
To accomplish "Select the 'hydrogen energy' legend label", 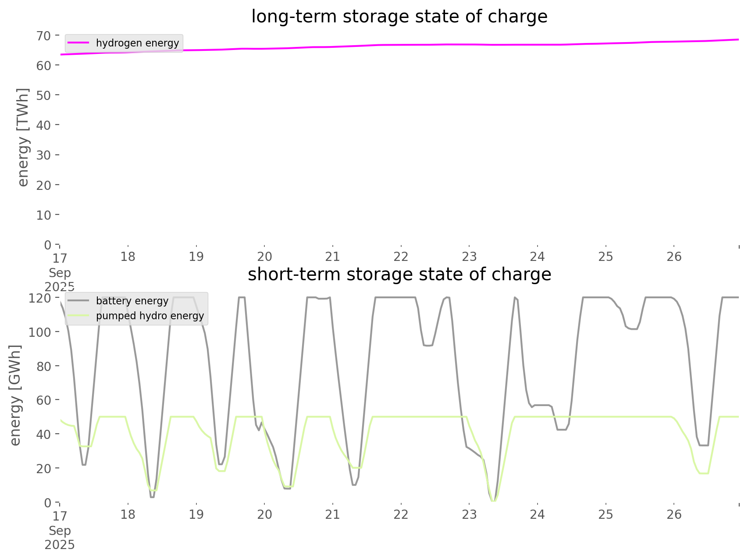I will (137, 43).
